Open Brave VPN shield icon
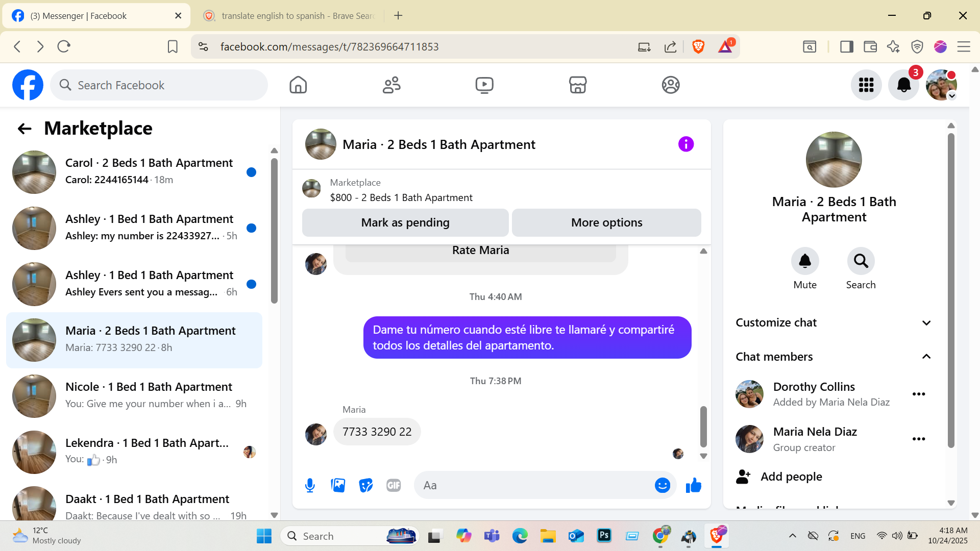This screenshot has height=551, width=980. point(917,47)
